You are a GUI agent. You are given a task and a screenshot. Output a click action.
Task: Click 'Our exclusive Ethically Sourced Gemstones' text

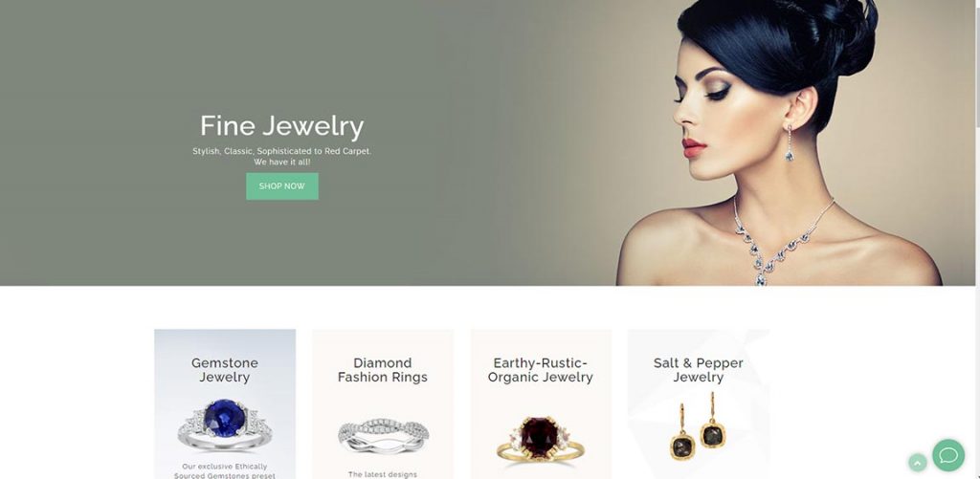pos(224,471)
